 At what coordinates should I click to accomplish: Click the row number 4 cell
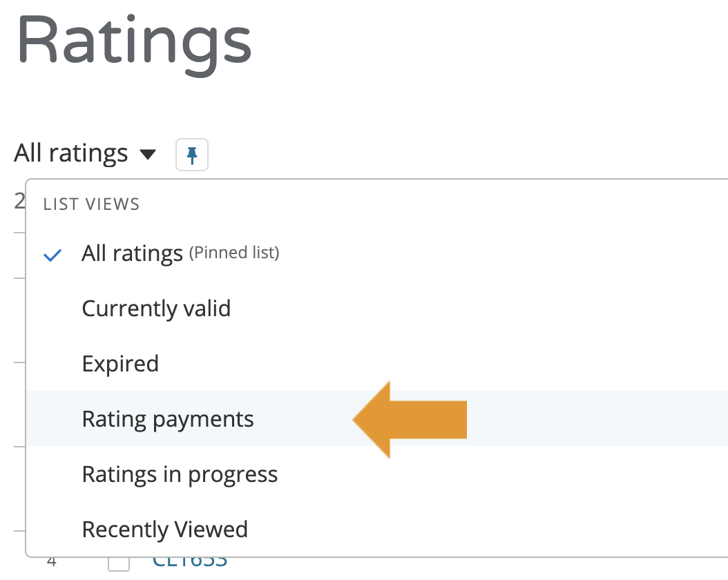pyautogui.click(x=51, y=562)
